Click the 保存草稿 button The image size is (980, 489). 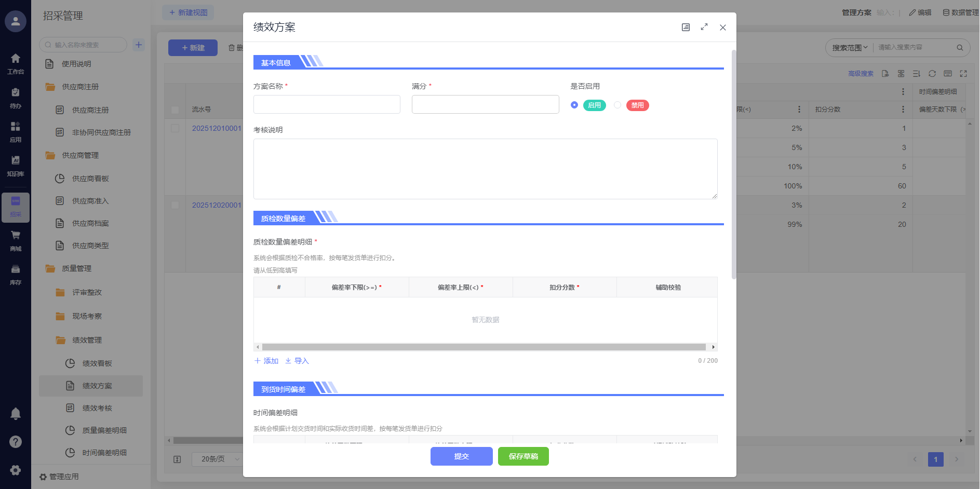click(x=523, y=456)
